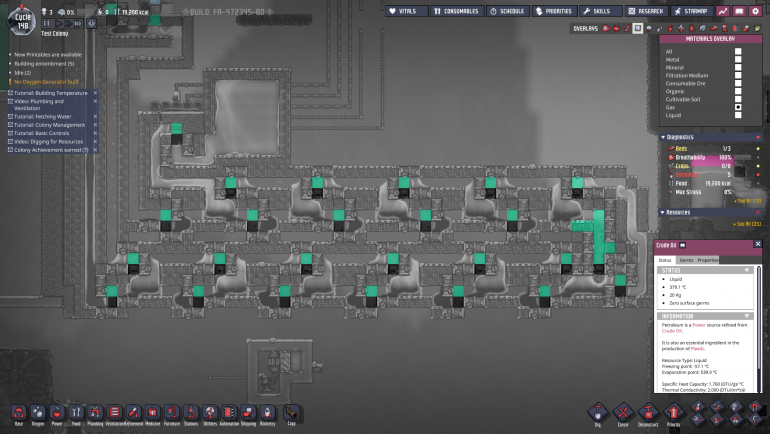
Task: Switch to the Germs tab
Action: click(x=686, y=260)
